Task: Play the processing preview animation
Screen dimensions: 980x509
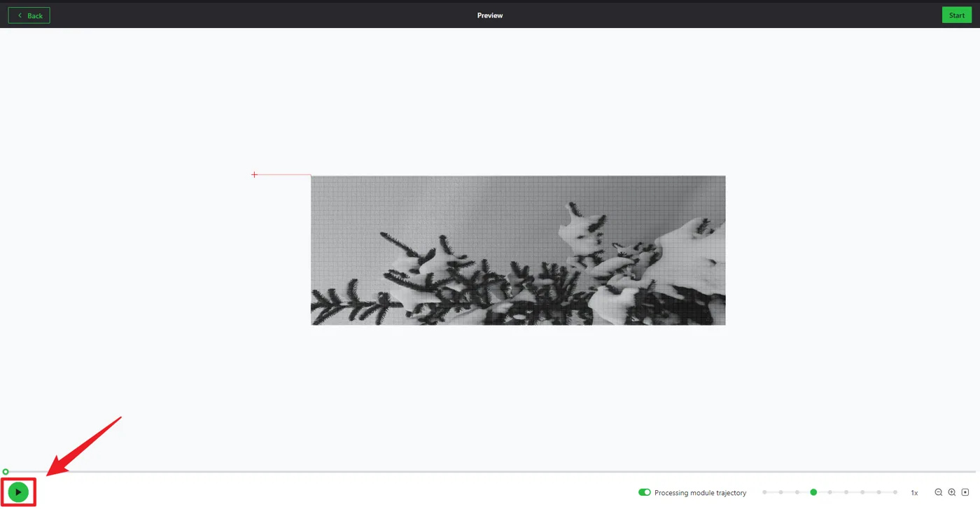Action: click(x=18, y=492)
